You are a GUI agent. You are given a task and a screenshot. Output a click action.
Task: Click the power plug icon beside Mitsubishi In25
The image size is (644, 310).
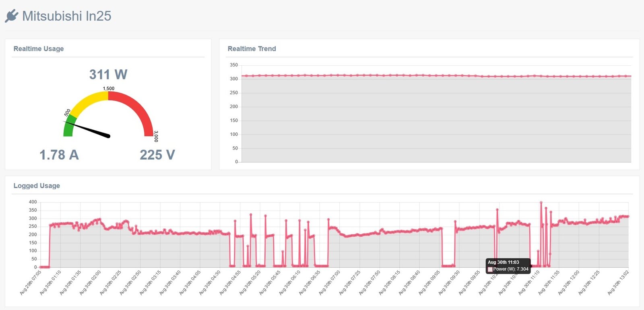pos(12,16)
